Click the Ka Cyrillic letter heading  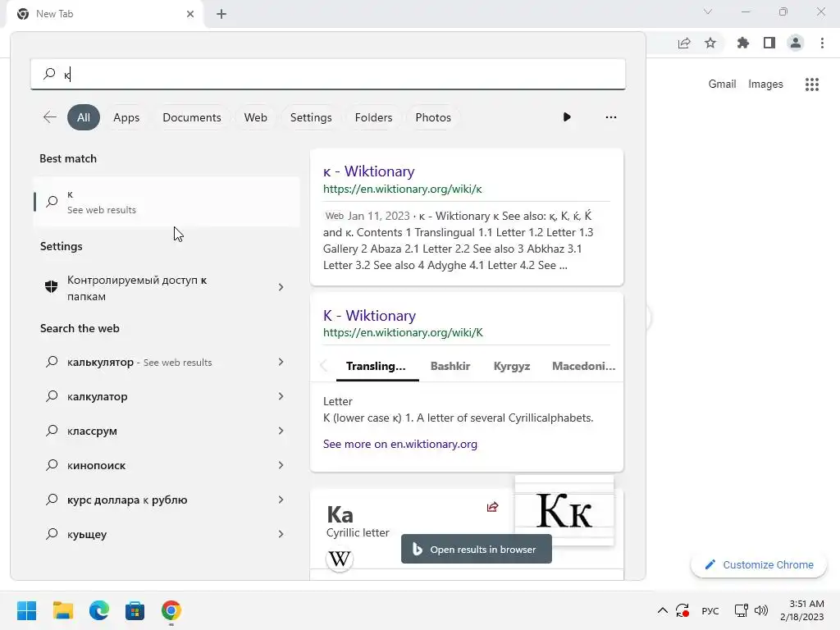pos(340,515)
